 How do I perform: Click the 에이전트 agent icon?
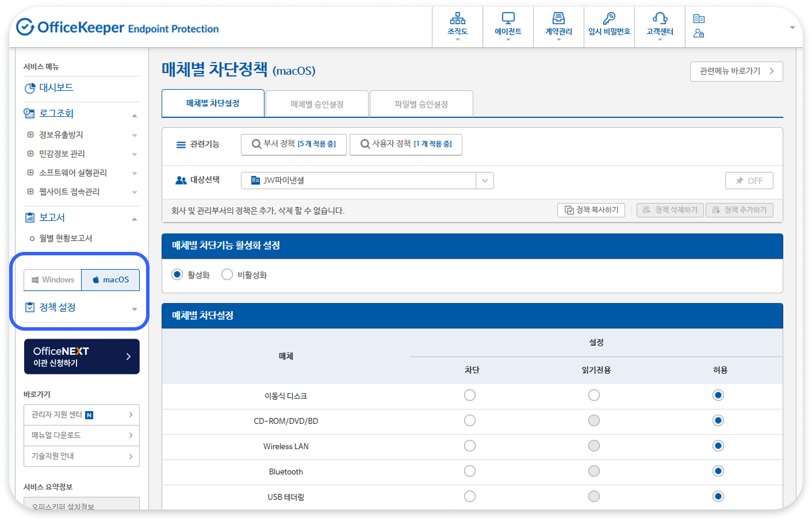click(x=508, y=26)
